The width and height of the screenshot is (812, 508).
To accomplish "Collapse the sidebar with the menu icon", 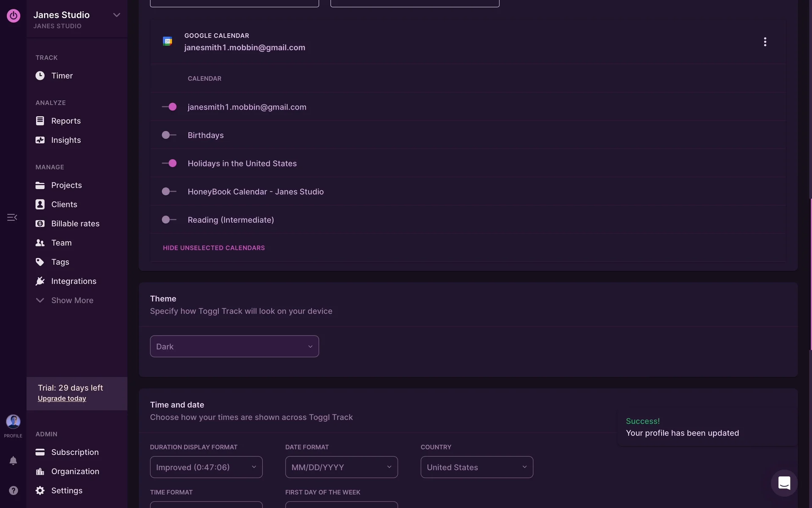I will (x=12, y=217).
